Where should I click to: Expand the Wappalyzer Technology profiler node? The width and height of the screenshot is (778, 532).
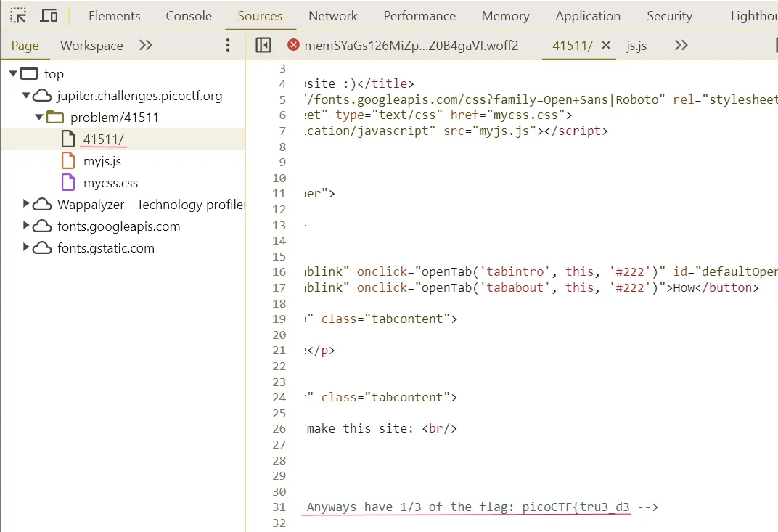(26, 203)
